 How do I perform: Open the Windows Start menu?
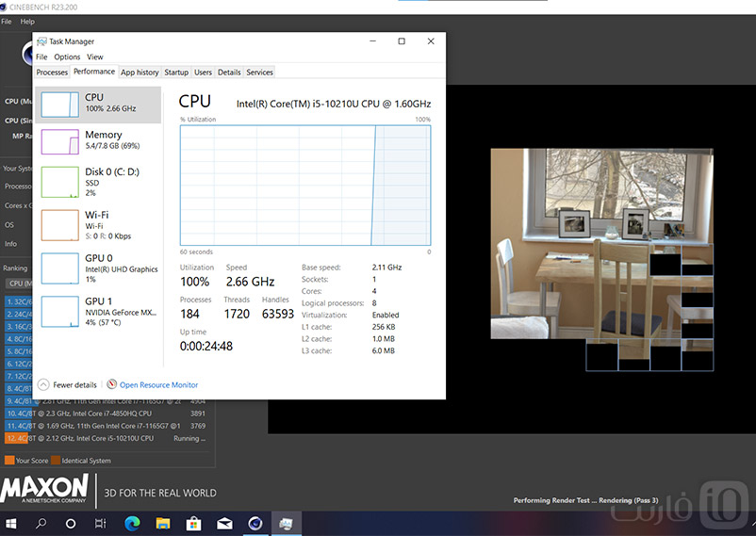[10, 524]
